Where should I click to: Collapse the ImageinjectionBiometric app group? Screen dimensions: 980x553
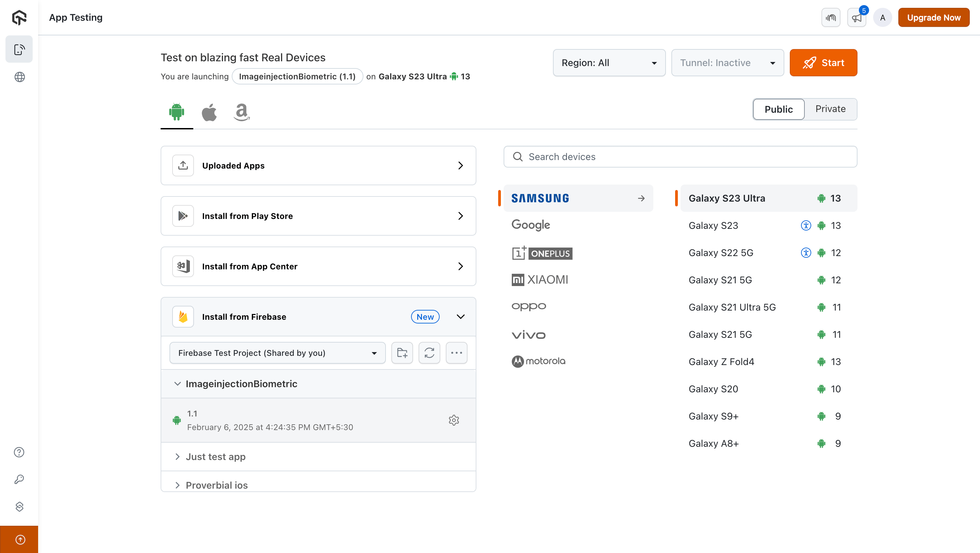[177, 384]
